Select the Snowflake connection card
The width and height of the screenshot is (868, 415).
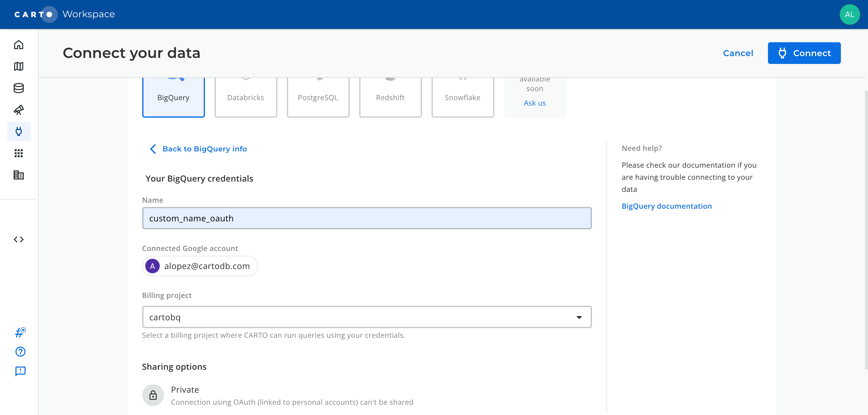(463, 97)
